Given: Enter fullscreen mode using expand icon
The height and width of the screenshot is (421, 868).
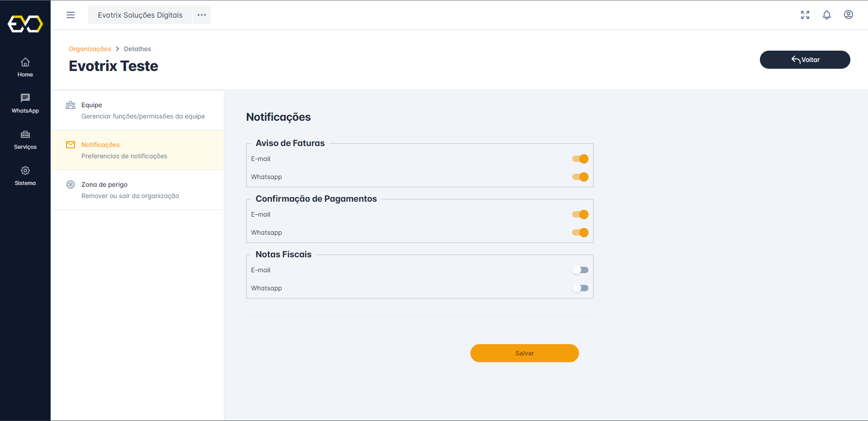Looking at the screenshot, I should [805, 15].
